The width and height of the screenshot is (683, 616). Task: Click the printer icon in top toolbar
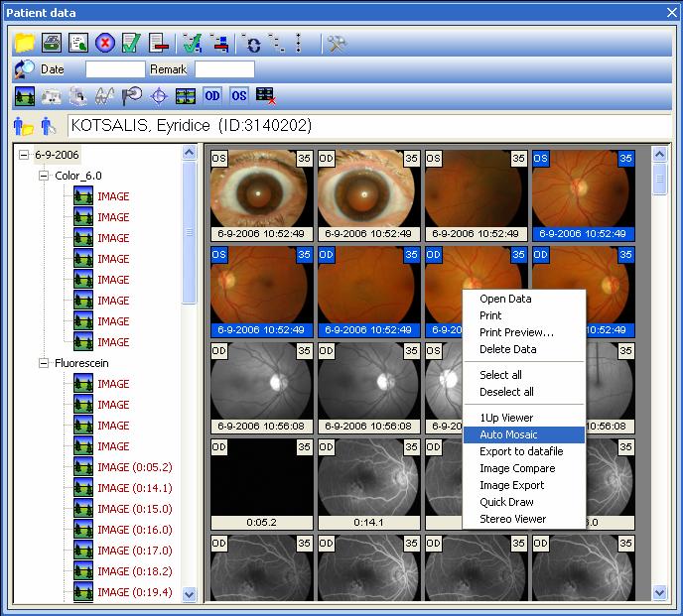(x=52, y=43)
